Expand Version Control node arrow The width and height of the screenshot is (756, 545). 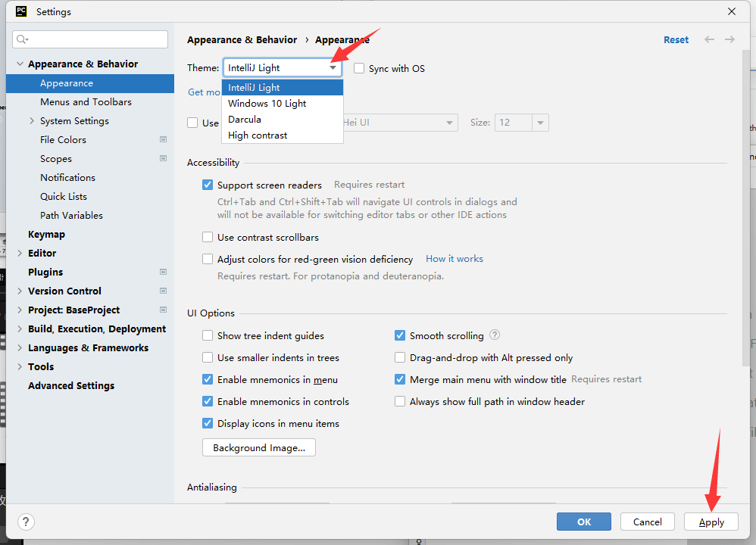[x=20, y=291]
